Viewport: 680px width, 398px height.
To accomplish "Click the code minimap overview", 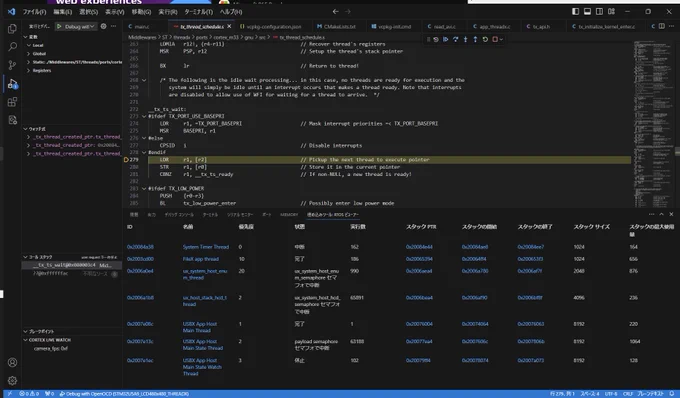I will click(654, 124).
